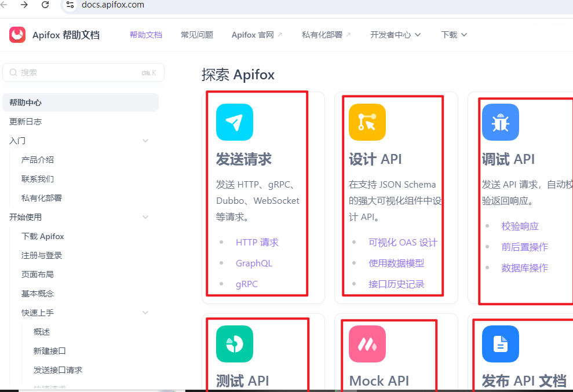Click the Apifox logo icon
Screen dimensions: 573x392
[x=17, y=35]
